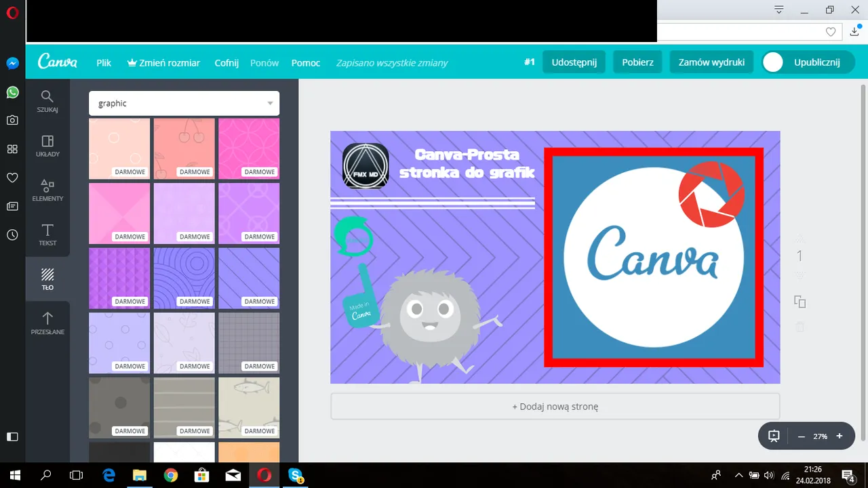
Task: Click Zmień rozmiar resize option
Action: coord(163,62)
